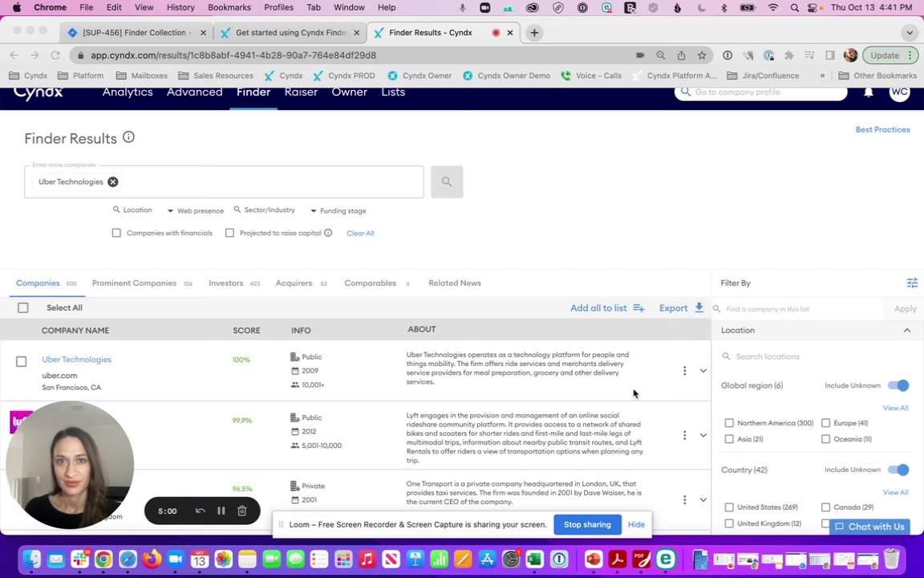924x578 pixels.
Task: Open the notifications bell
Action: pyautogui.click(x=869, y=92)
